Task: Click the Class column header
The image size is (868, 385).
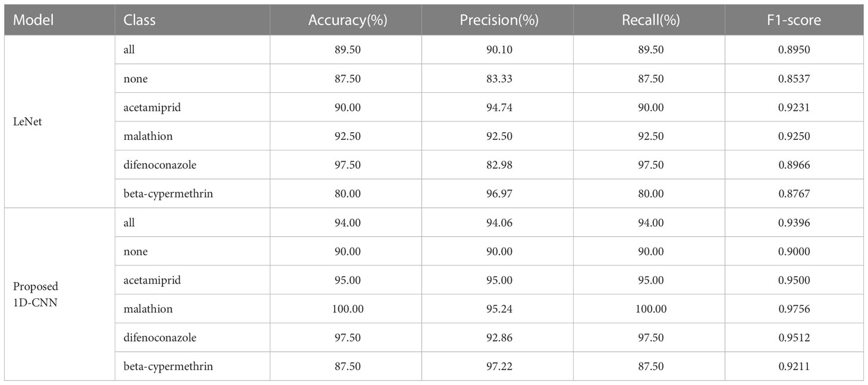Action: 139,20
